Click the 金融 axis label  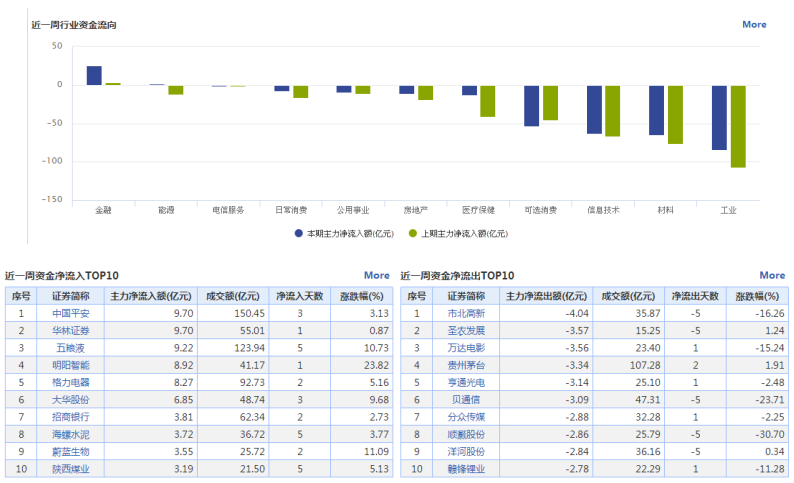[103, 210]
